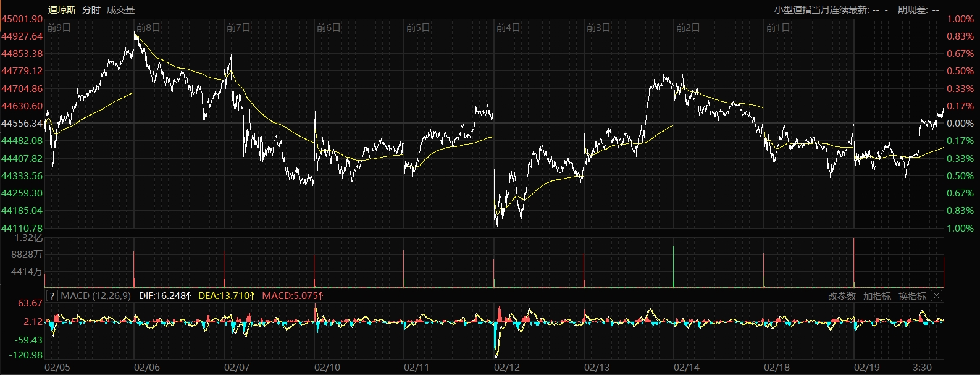Click the 前1日 day marker

pos(777,28)
